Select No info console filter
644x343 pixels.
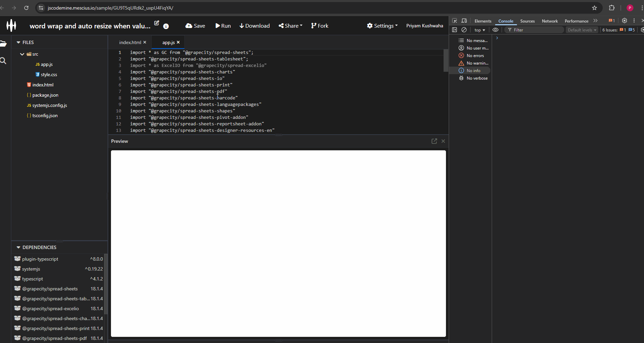pyautogui.click(x=470, y=71)
